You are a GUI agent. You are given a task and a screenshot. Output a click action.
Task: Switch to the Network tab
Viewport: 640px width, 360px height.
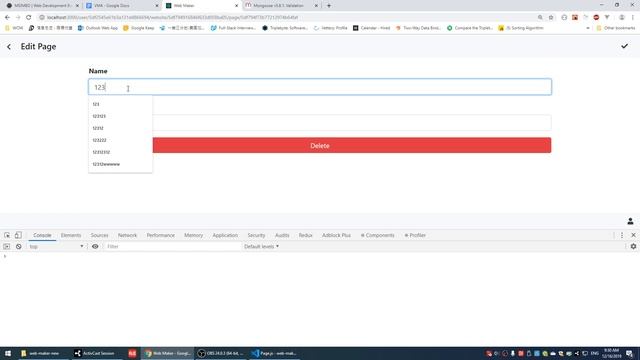pyautogui.click(x=127, y=236)
